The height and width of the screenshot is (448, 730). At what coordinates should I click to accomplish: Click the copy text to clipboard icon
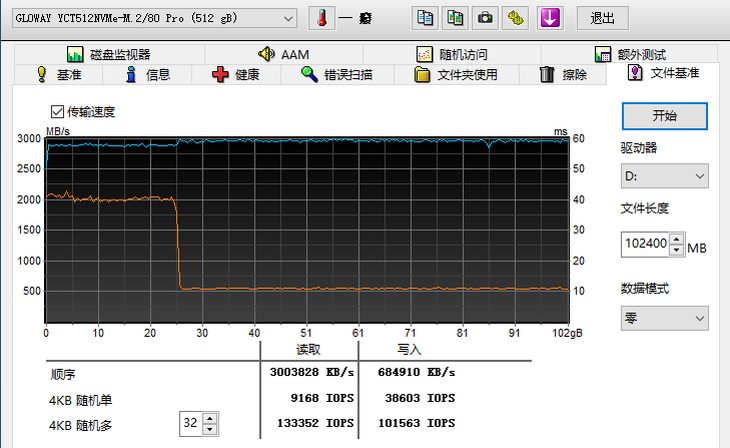(426, 18)
